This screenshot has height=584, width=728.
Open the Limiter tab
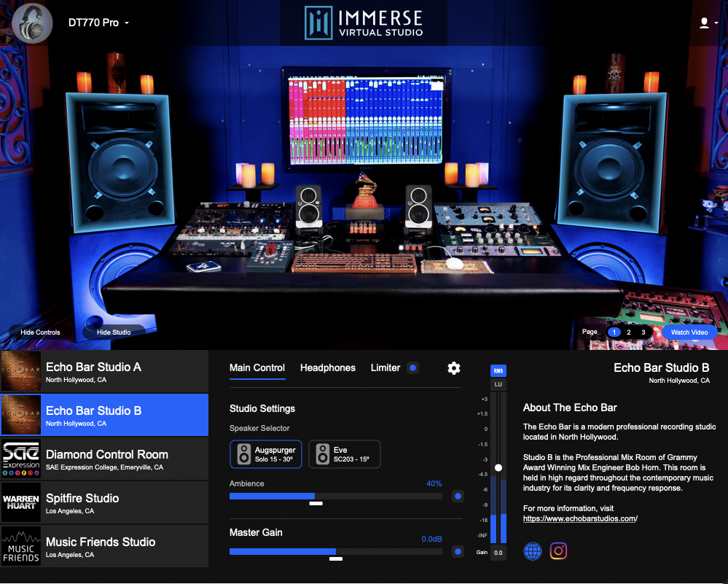pyautogui.click(x=385, y=368)
